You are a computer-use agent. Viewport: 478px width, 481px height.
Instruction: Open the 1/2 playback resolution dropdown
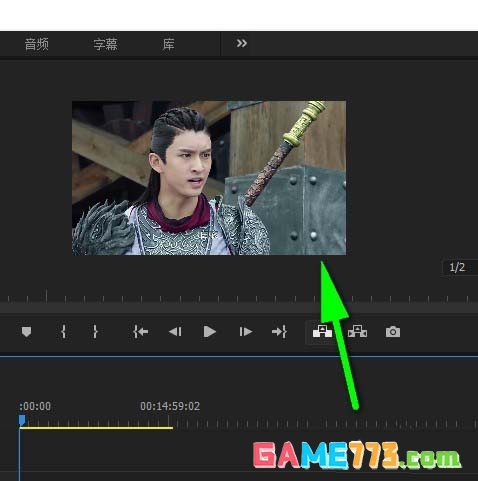coord(459,267)
